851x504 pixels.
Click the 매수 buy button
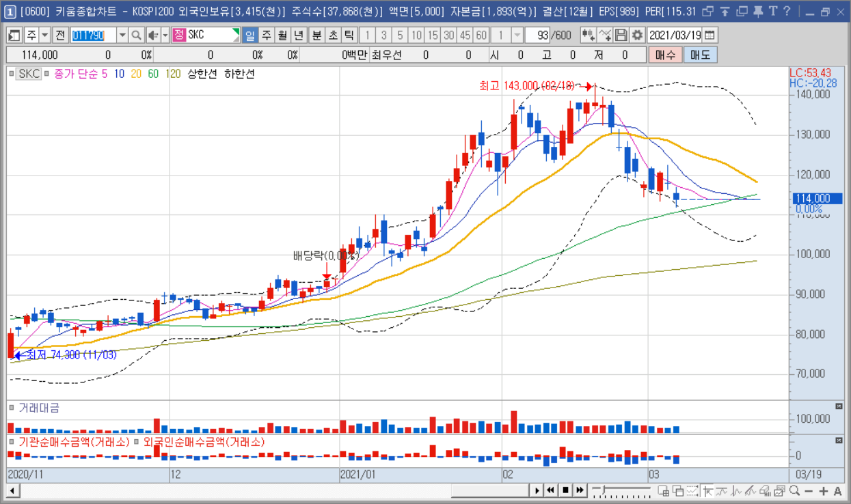point(665,55)
